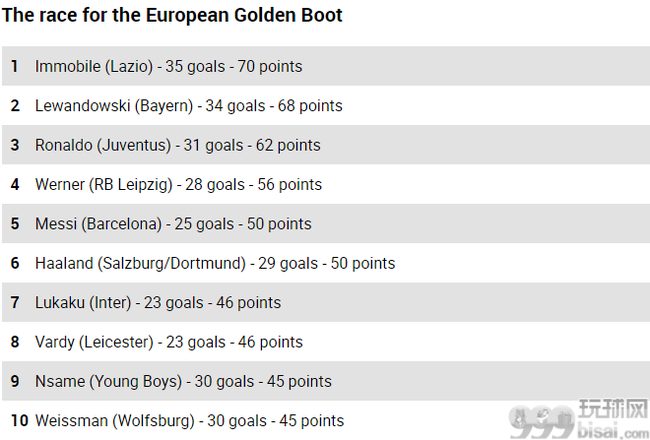This screenshot has height=440, width=650.
Task: Select the Lukaku (Inter) row
Action: point(326,302)
